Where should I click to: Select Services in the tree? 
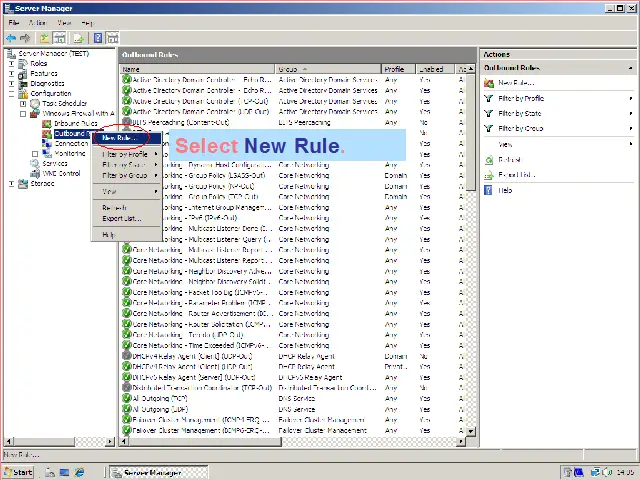[x=55, y=164]
